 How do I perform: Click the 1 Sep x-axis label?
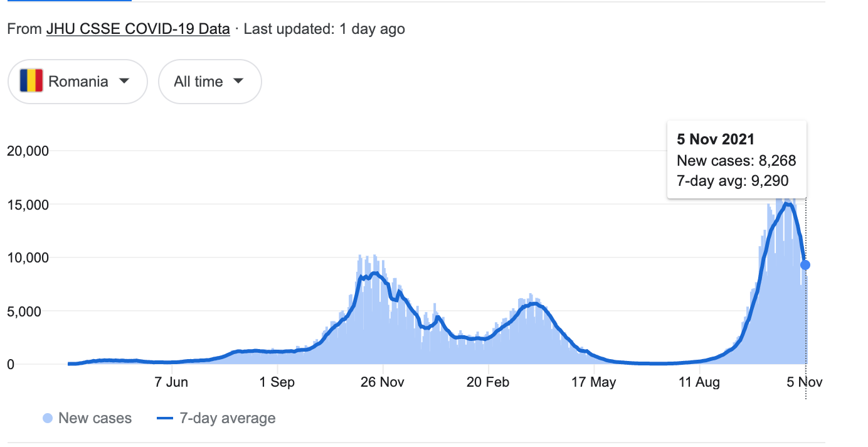pyautogui.click(x=277, y=382)
